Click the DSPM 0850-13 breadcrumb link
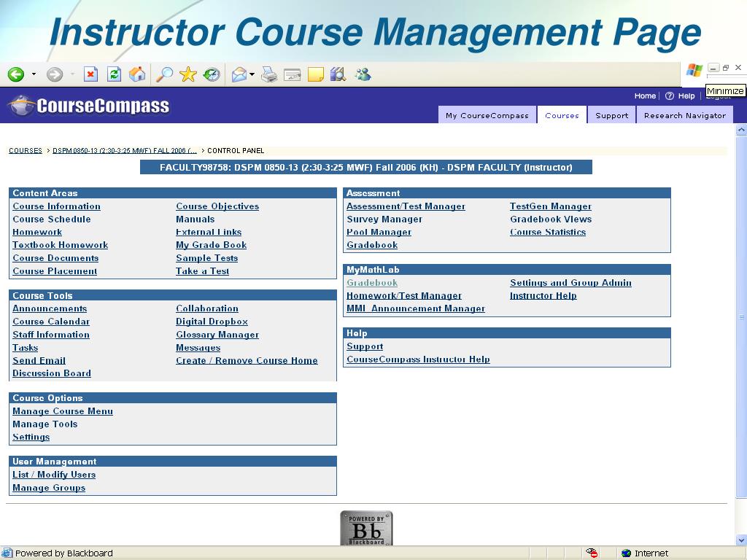Image resolution: width=747 pixels, height=560 pixels. point(124,150)
